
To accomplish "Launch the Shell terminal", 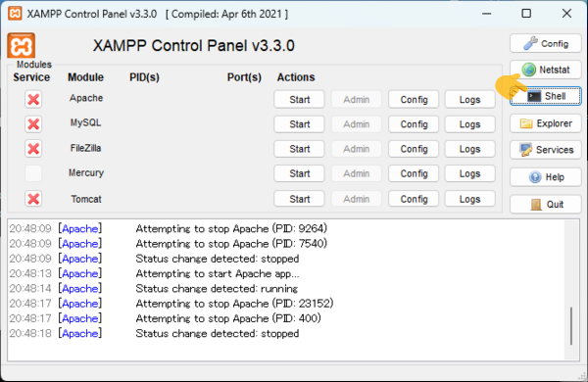I will [546, 96].
